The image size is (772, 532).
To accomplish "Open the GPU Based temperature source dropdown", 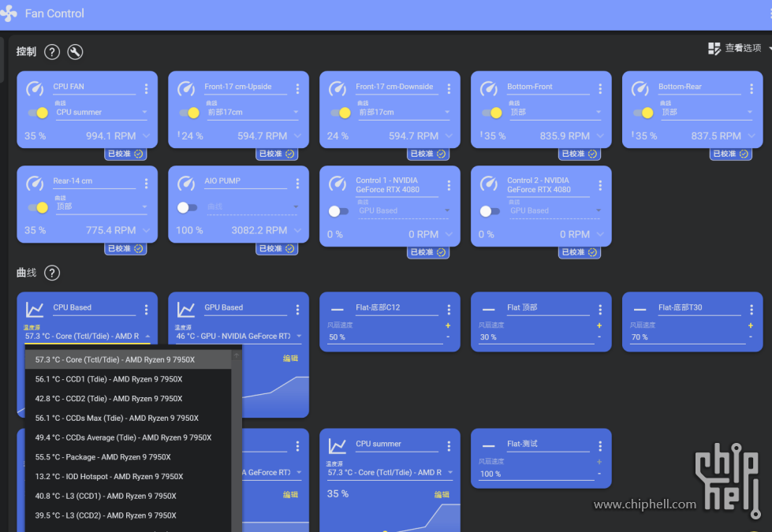I will pos(238,336).
